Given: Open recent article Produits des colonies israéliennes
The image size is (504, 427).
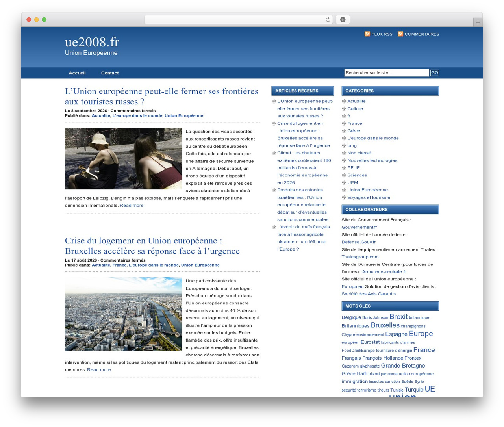Looking at the screenshot, I should tap(303, 205).
